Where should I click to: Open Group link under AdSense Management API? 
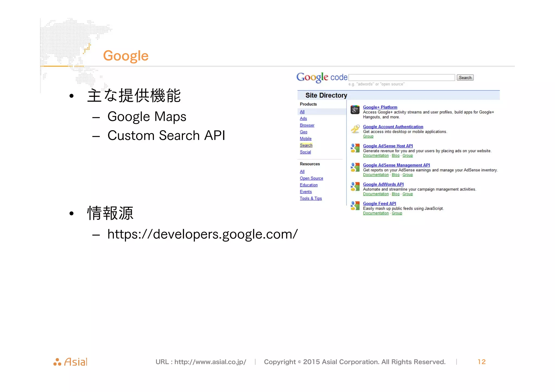click(408, 175)
